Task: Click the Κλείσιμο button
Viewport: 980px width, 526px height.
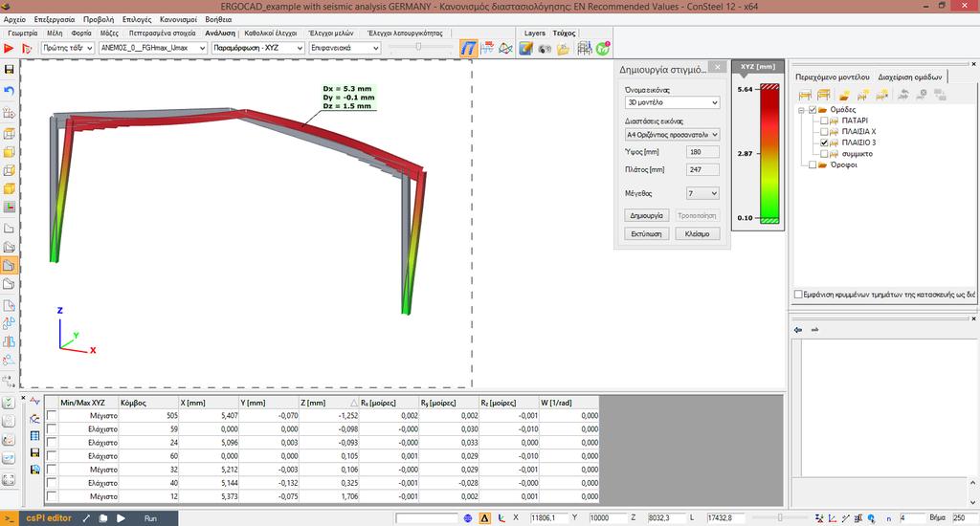Action: (698, 233)
